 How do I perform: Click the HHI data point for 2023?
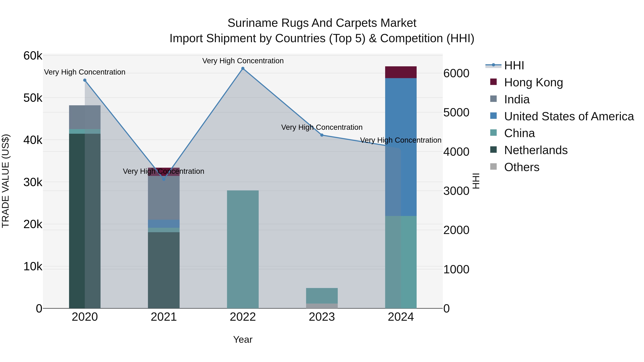322,135
